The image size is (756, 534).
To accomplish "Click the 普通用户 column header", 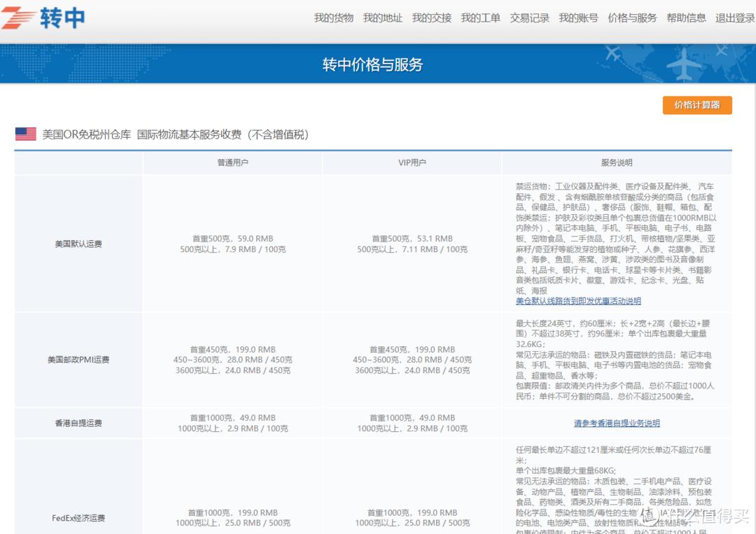I will pyautogui.click(x=232, y=162).
